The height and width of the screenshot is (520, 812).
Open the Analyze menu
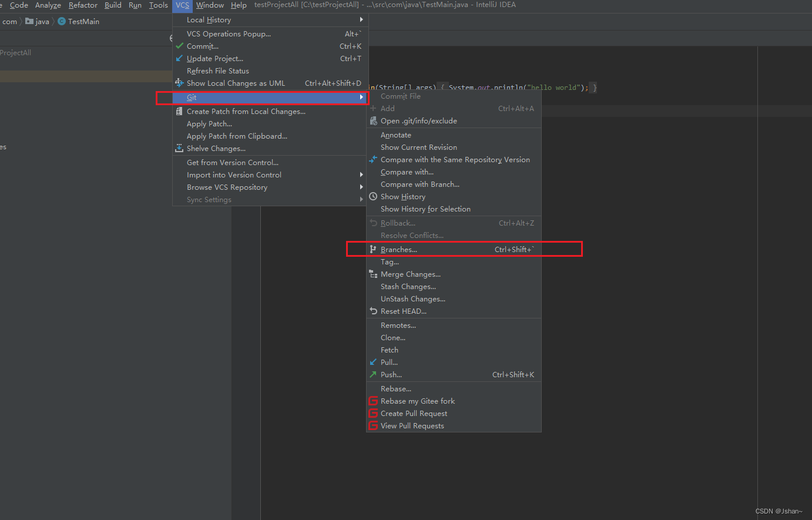pyautogui.click(x=48, y=5)
